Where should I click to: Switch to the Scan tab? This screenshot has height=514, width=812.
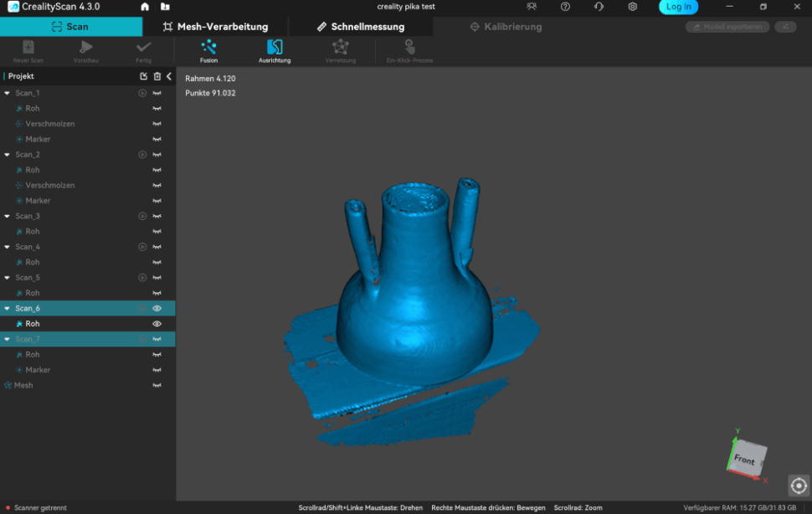pos(71,27)
